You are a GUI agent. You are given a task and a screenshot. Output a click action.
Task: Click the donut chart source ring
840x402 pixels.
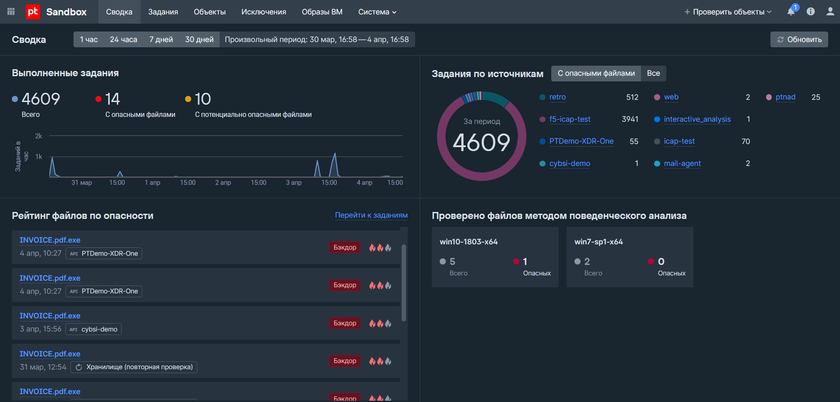point(441,140)
